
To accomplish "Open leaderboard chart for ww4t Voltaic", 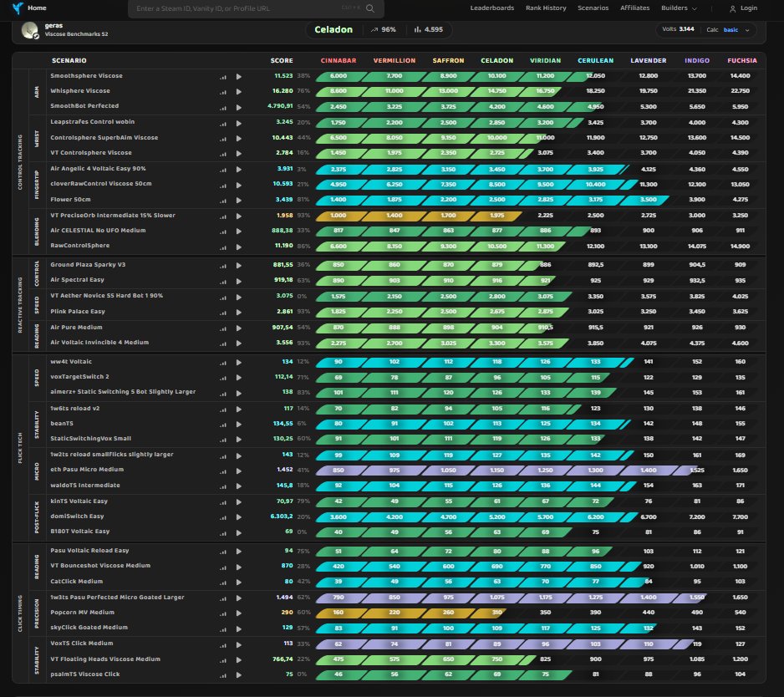I will tap(223, 363).
